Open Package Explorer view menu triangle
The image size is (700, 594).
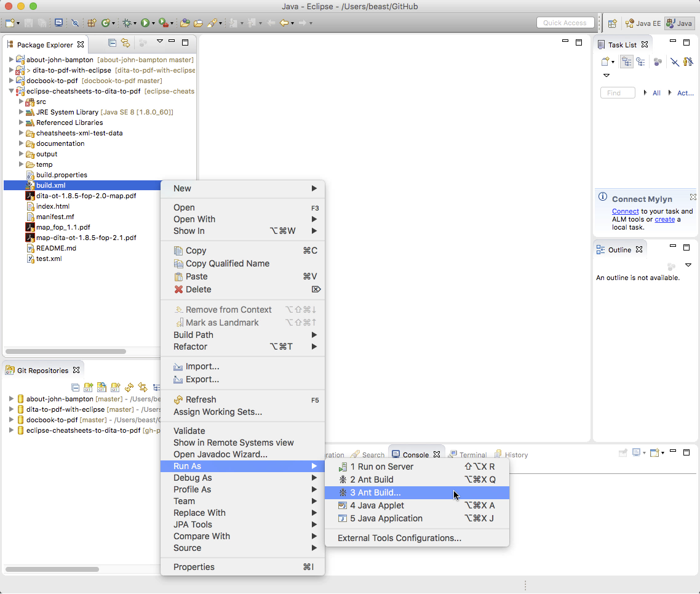(x=159, y=41)
